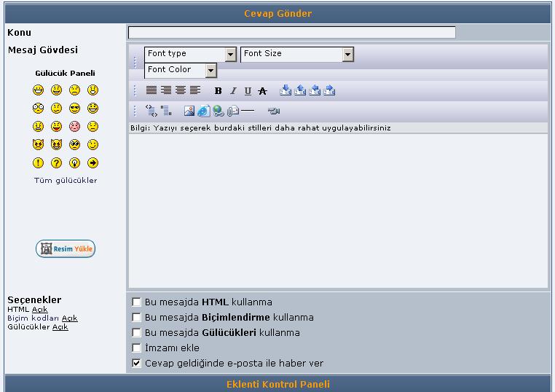
Task: Open the 'Tüm gülücükler' link
Action: pos(66,181)
